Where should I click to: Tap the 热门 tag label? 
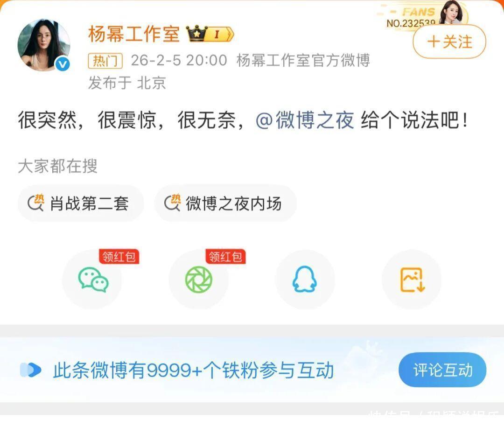pyautogui.click(x=105, y=61)
